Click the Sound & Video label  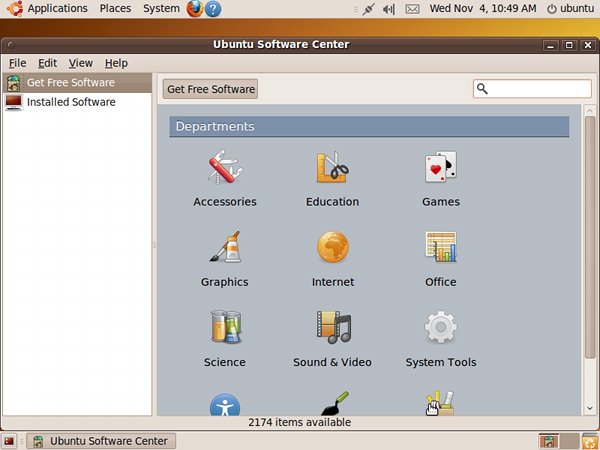click(333, 362)
